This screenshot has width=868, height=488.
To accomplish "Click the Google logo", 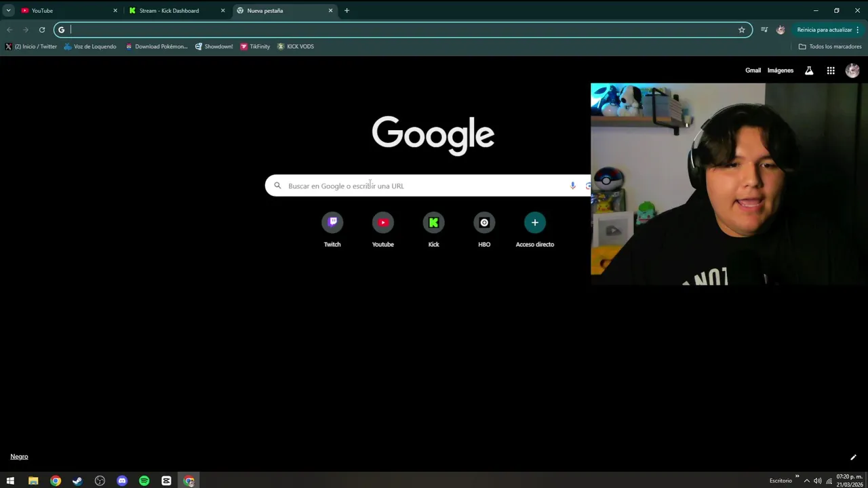I will coord(433,136).
